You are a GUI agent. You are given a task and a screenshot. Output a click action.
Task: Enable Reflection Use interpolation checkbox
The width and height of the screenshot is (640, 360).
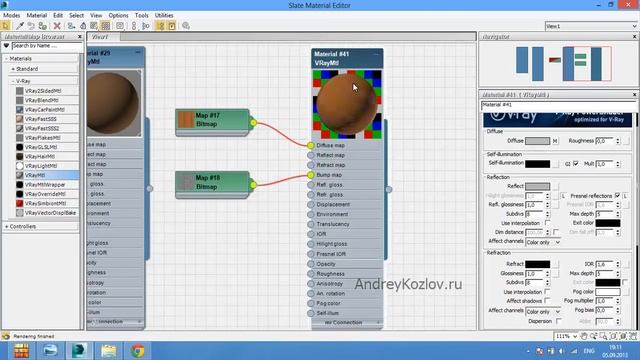point(547,223)
